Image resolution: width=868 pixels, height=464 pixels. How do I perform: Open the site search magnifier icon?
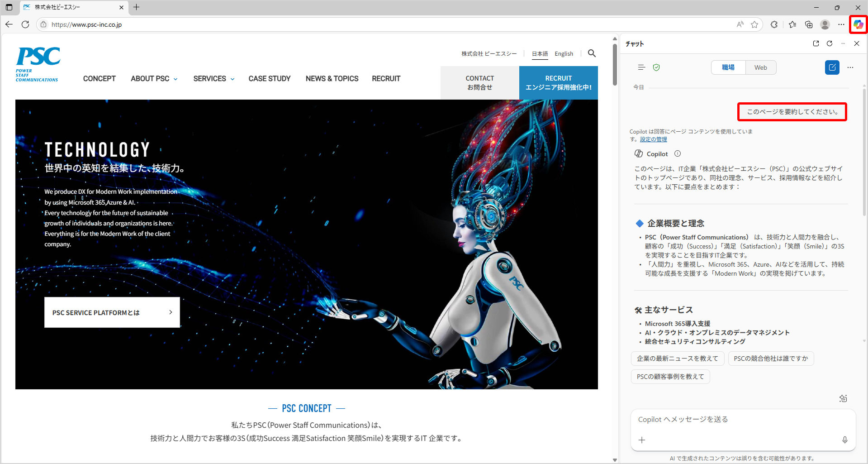[592, 53]
